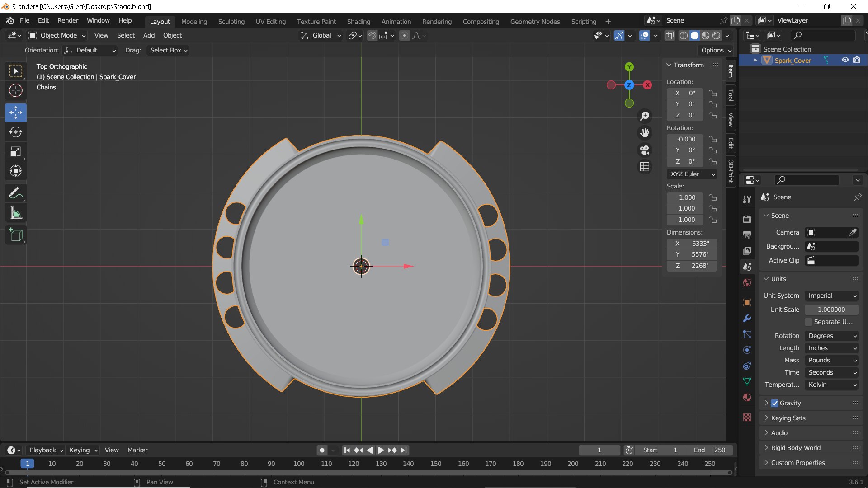Hide Spark_Cover in viewport

click(845, 60)
